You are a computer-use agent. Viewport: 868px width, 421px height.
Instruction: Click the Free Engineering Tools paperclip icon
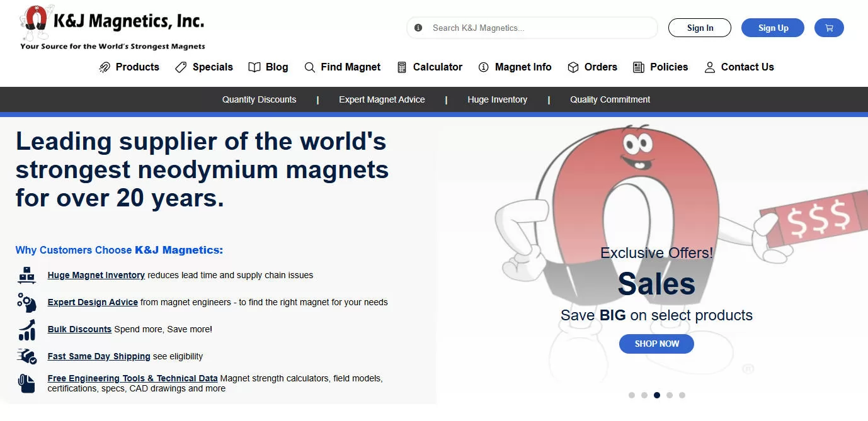(27, 383)
